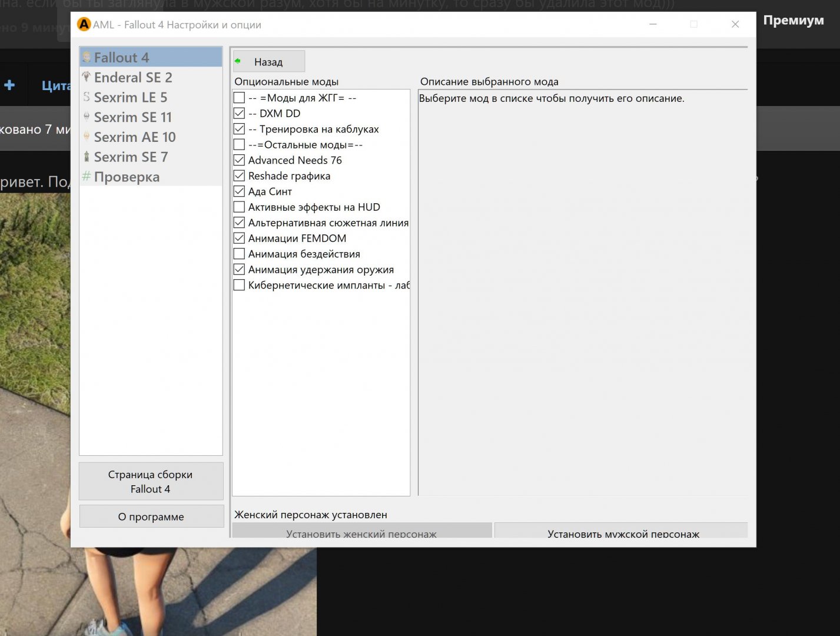
Task: Uncheck Анимации FEMDOM option
Action: (x=239, y=238)
